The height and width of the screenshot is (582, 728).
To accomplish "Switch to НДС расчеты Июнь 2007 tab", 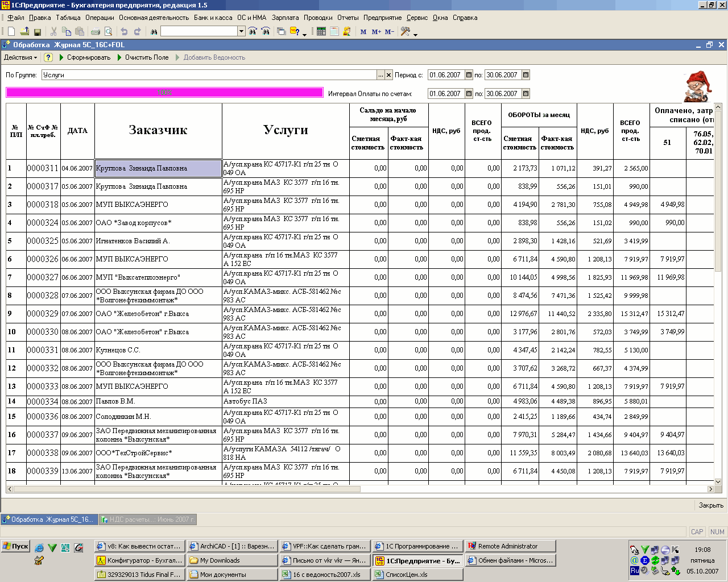I will [148, 519].
